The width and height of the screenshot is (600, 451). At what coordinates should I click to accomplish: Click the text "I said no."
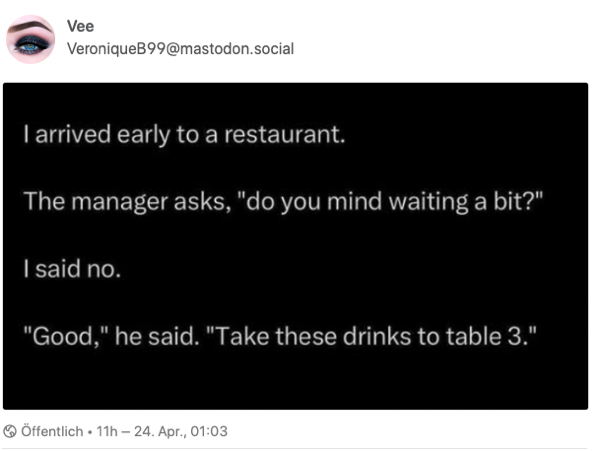tap(70, 268)
